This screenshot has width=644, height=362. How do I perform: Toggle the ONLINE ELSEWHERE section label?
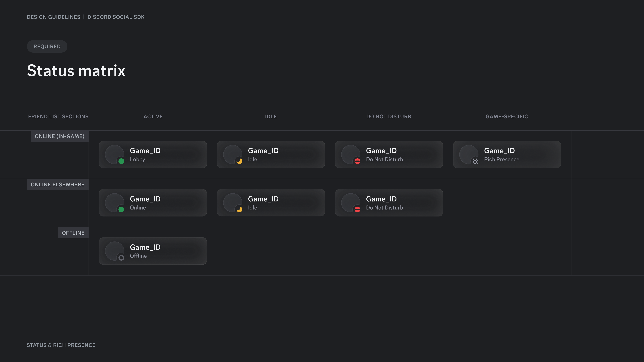(58, 184)
